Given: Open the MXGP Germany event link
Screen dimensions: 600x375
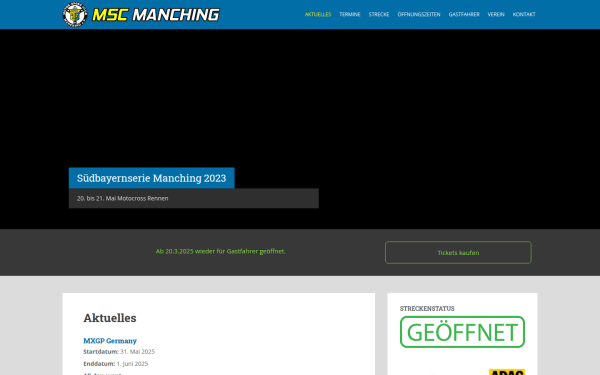Looking at the screenshot, I should click(x=110, y=341).
